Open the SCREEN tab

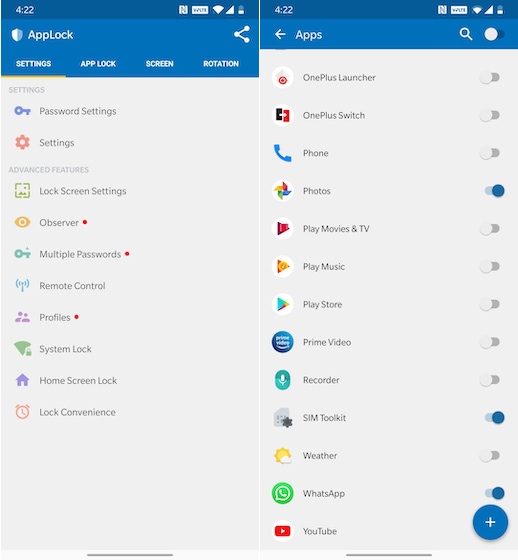[159, 64]
